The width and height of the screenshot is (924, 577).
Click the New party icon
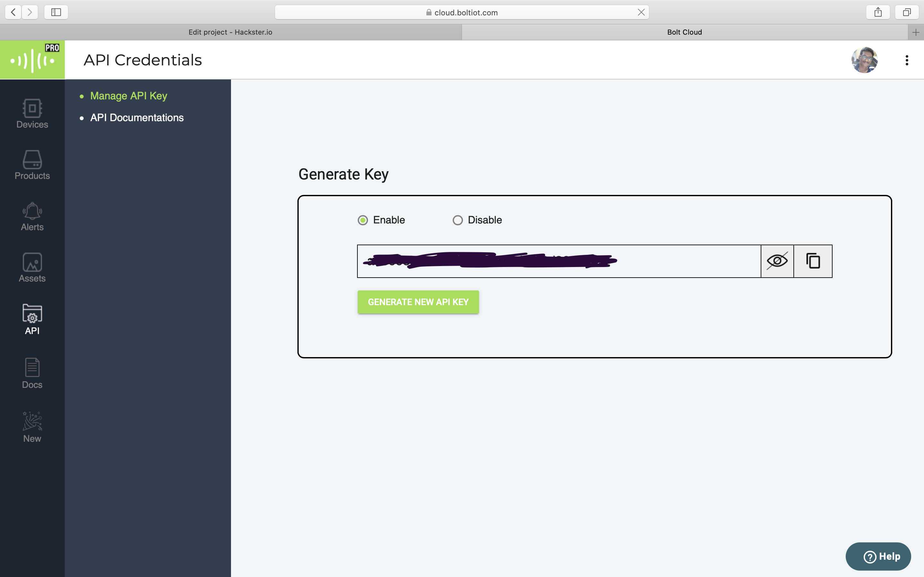[32, 426]
